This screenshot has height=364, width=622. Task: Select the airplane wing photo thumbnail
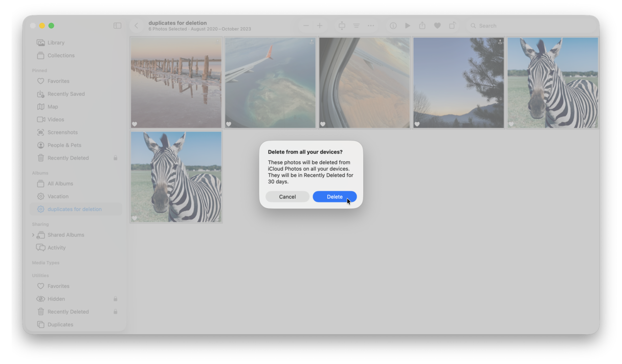tap(270, 82)
